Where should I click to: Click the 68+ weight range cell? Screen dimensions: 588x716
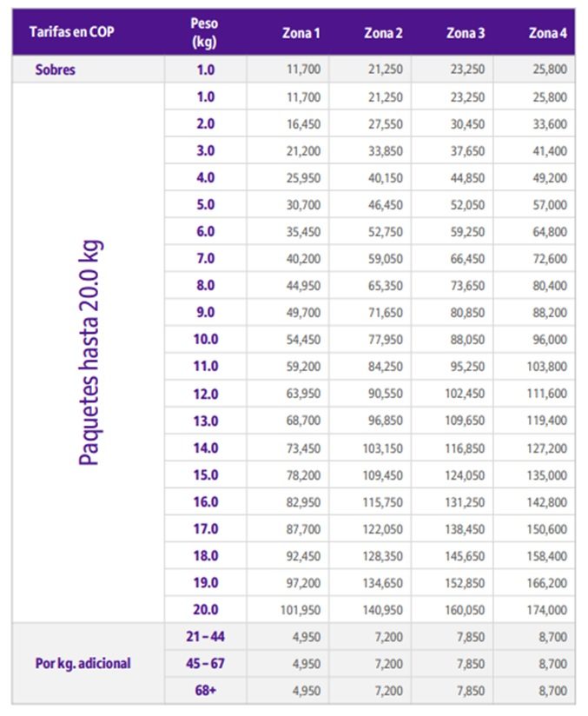tap(206, 690)
